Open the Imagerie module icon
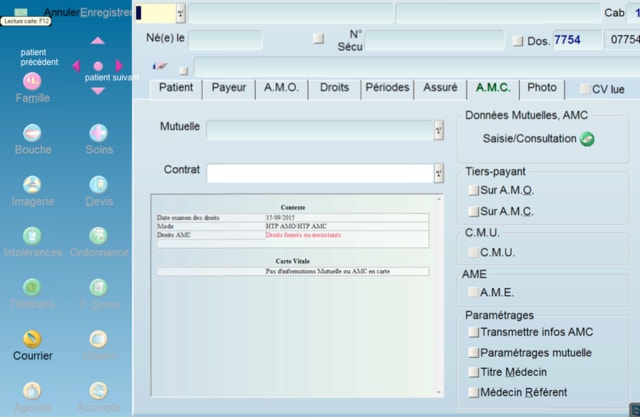The height and width of the screenshot is (417, 640). (32, 186)
